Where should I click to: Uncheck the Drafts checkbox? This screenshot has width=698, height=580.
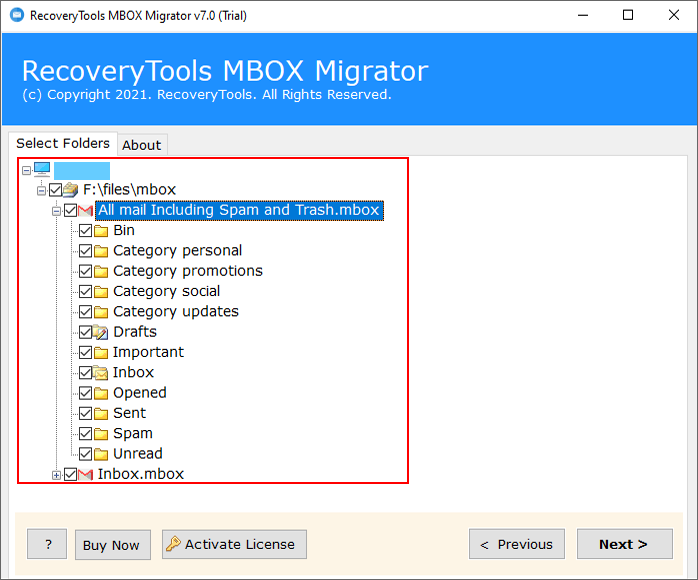[x=85, y=332]
